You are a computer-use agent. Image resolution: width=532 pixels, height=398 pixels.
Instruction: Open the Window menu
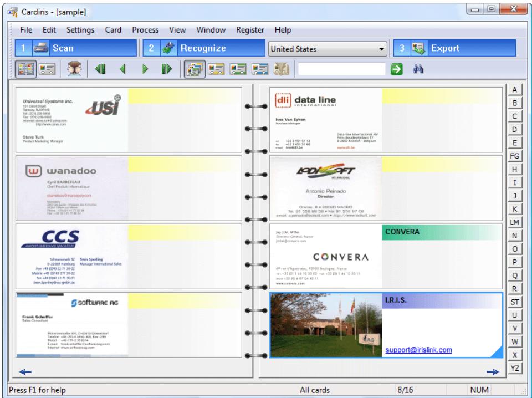click(211, 30)
